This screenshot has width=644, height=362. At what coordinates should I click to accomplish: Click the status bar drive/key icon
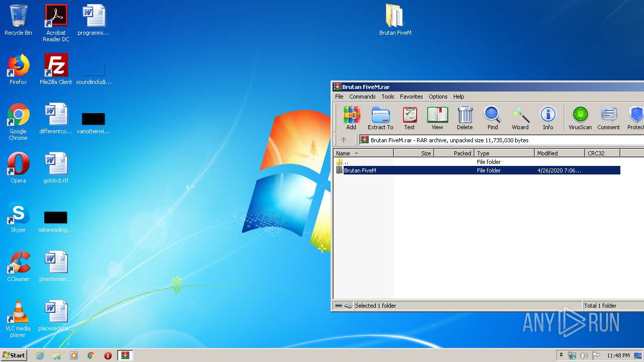pos(344,306)
